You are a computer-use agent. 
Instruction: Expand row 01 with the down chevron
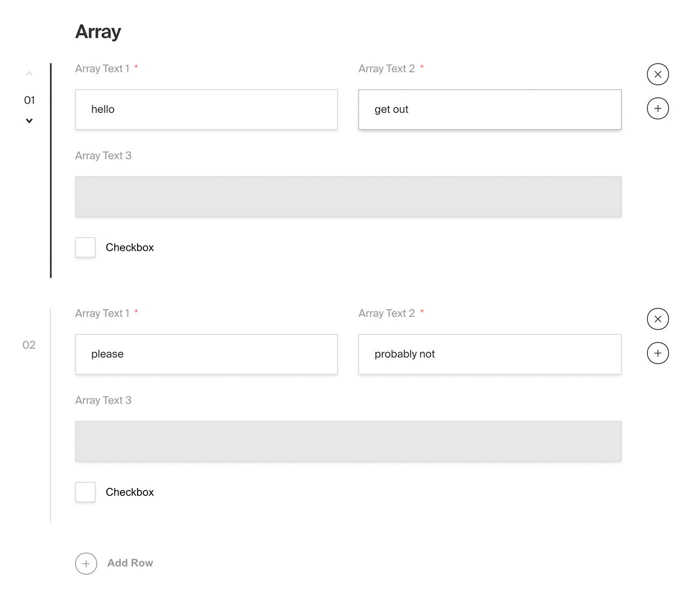[29, 120]
